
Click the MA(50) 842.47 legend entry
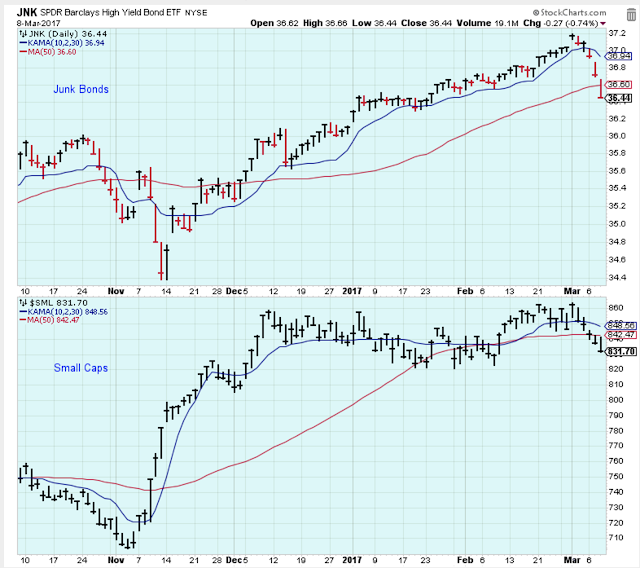coord(49,320)
